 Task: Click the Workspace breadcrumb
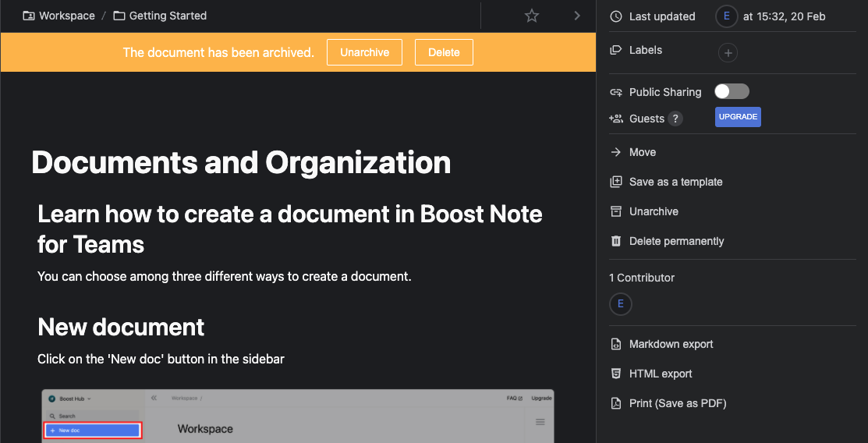(x=66, y=16)
